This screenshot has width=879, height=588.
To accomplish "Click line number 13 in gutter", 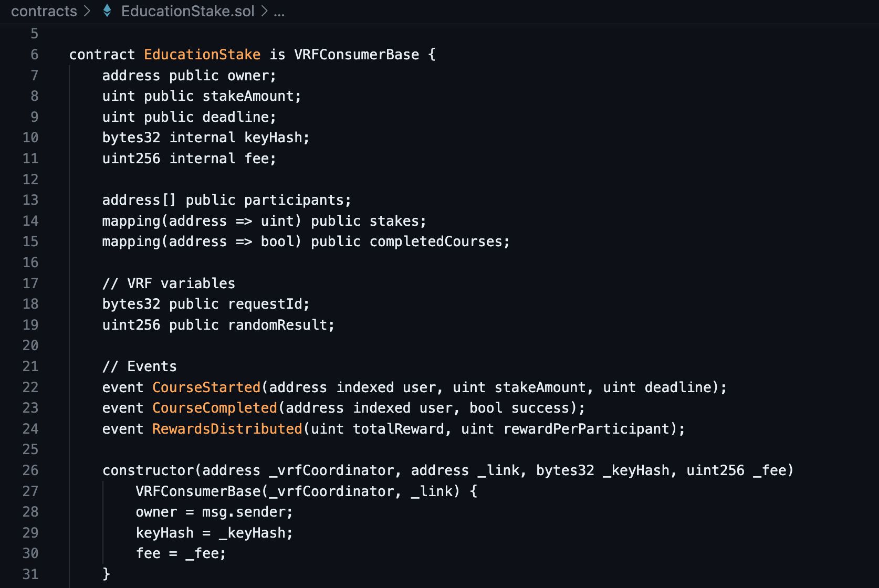I will click(30, 200).
